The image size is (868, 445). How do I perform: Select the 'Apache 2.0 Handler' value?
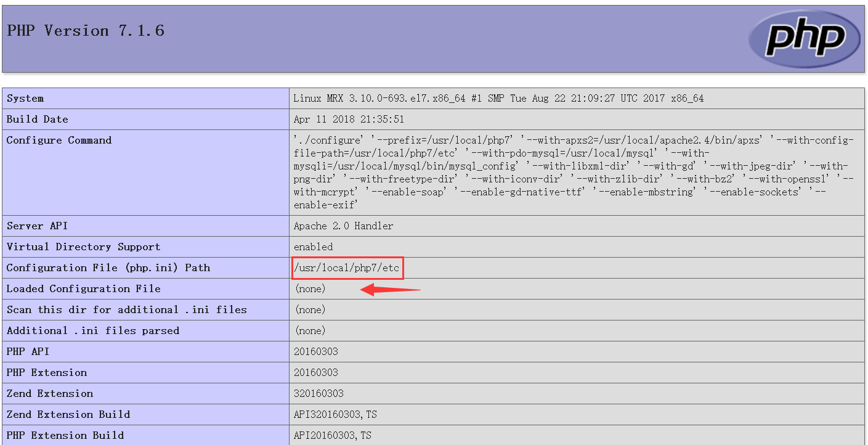coord(343,226)
